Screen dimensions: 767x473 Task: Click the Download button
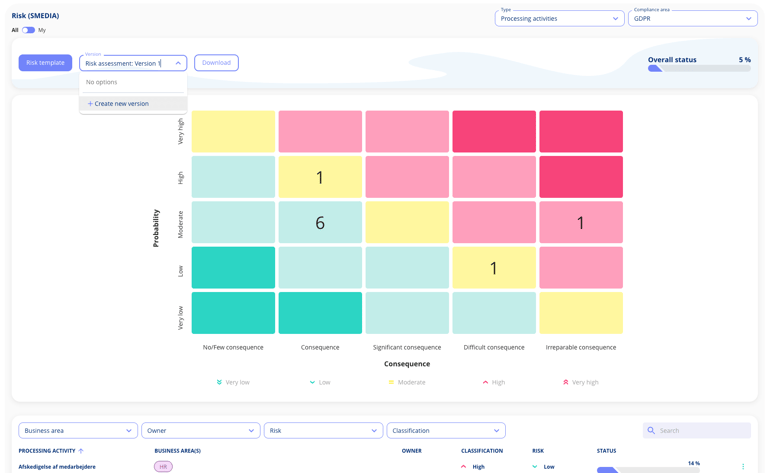(216, 63)
